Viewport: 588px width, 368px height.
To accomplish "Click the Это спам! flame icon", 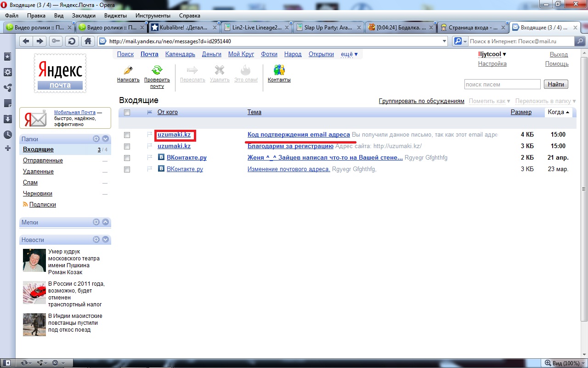I will (246, 70).
